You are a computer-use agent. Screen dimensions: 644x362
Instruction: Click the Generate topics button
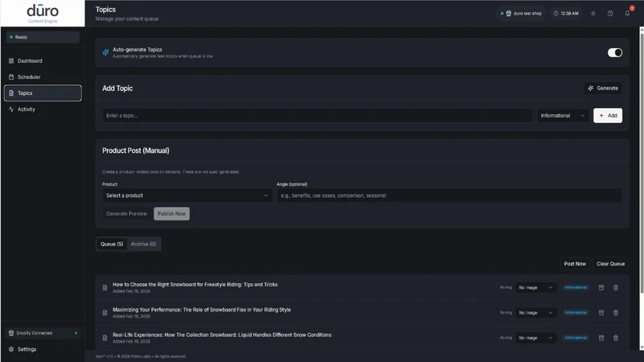(603, 88)
